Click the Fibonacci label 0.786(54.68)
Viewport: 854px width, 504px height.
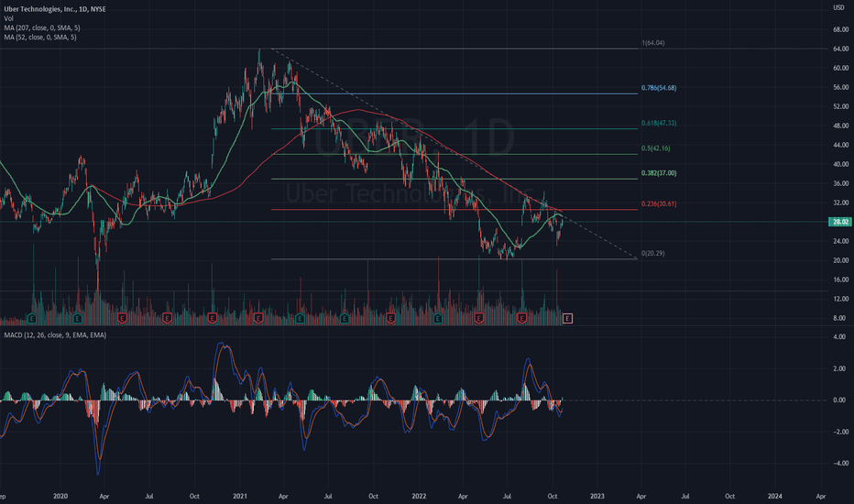(x=659, y=88)
